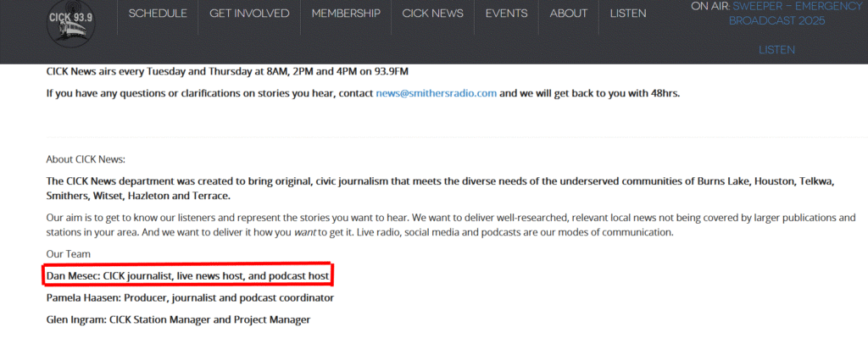Click Listen in the navigation bar
Viewport: 868px width, 344px height.
(x=628, y=14)
